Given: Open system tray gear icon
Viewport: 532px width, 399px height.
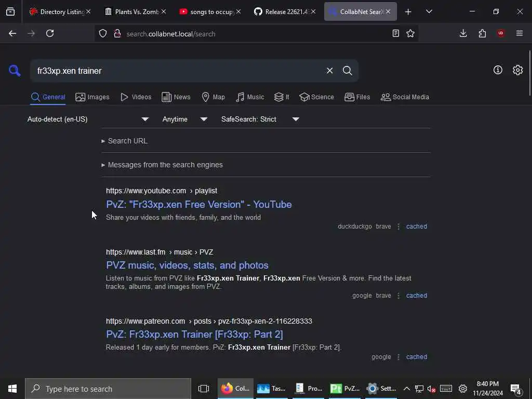Looking at the screenshot, I should click(x=463, y=389).
